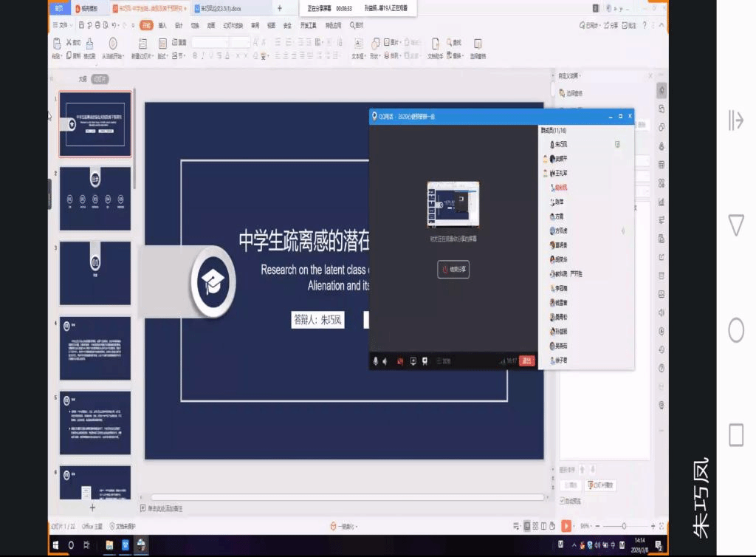Mute the microphone in the QQ call

pyautogui.click(x=375, y=361)
